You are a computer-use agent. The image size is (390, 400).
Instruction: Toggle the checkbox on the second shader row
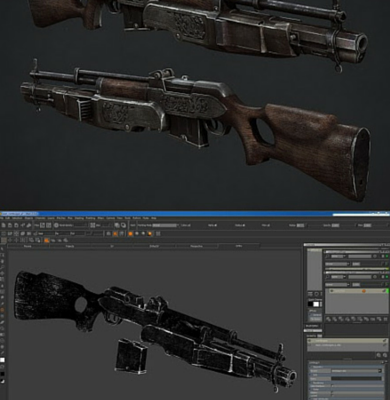[x=310, y=345]
